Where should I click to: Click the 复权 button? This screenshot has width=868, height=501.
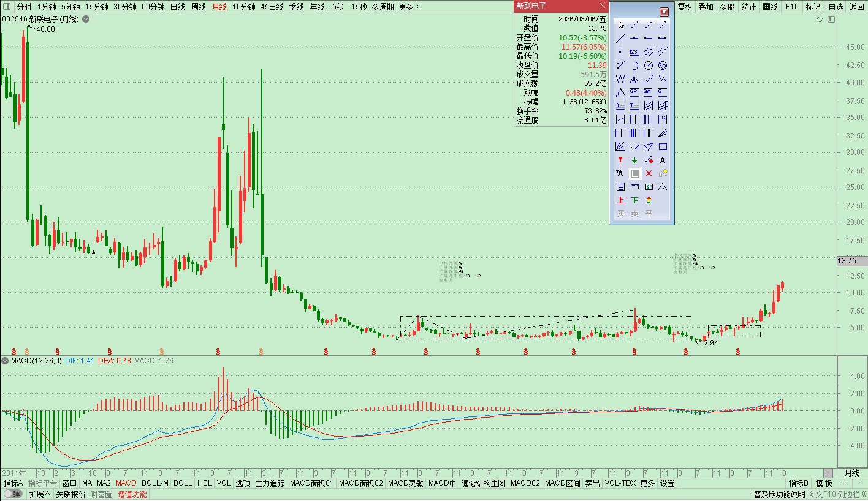click(x=685, y=7)
